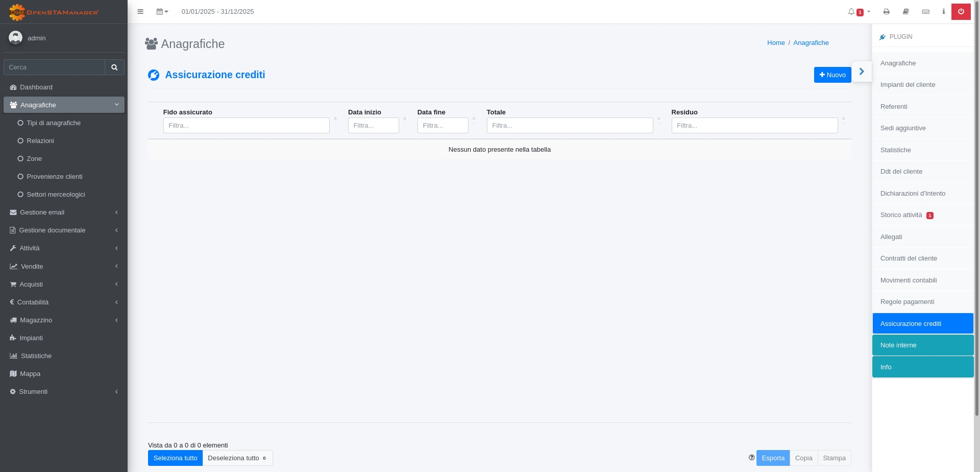The width and height of the screenshot is (980, 472).
Task: Click the search magnifier button in sidebar
Action: pyautogui.click(x=114, y=67)
